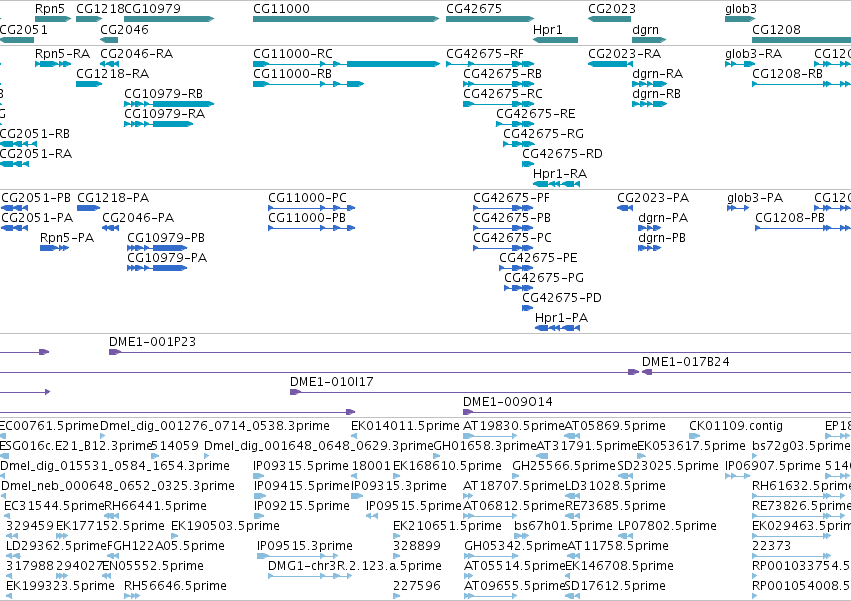
Task: Select protein CG11000-PC
Action: 312,208
